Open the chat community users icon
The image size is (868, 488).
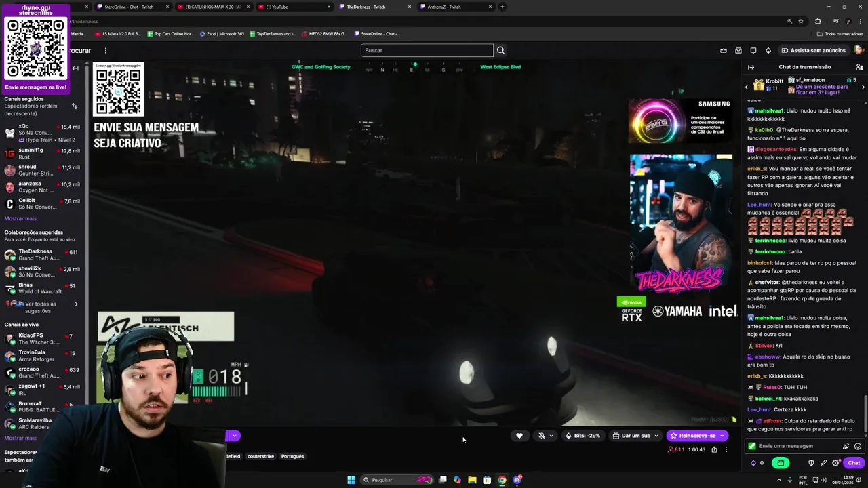click(859, 67)
